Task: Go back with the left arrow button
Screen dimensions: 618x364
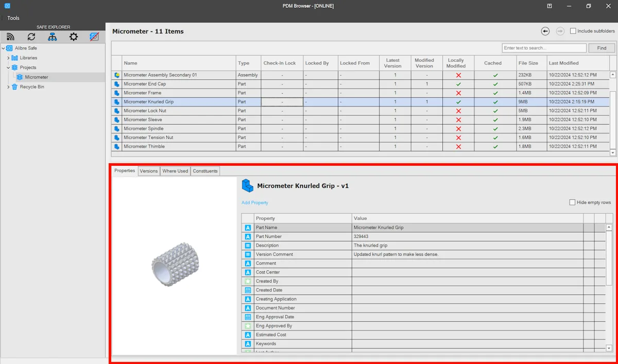Action: 545,31
